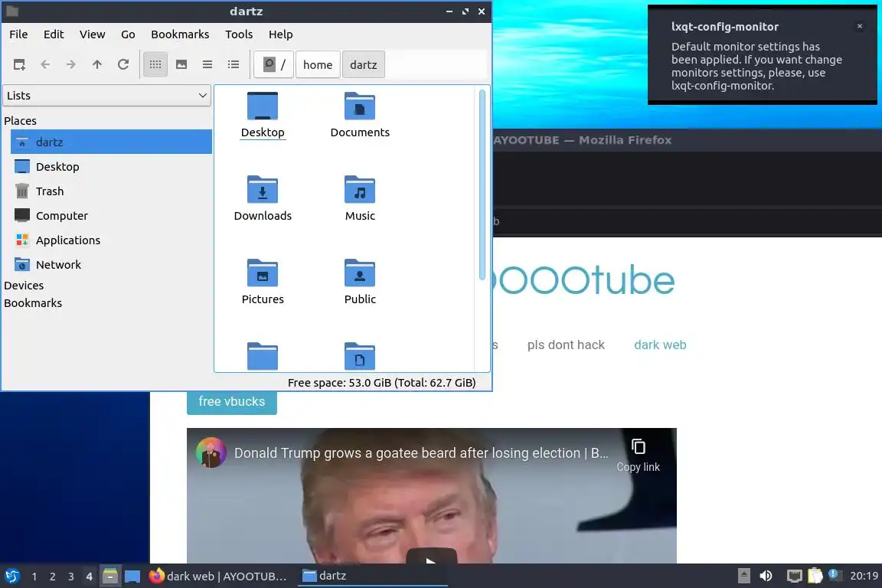The width and height of the screenshot is (882, 588).
Task: Switch to icon grid view in the toolbar
Action: click(155, 65)
